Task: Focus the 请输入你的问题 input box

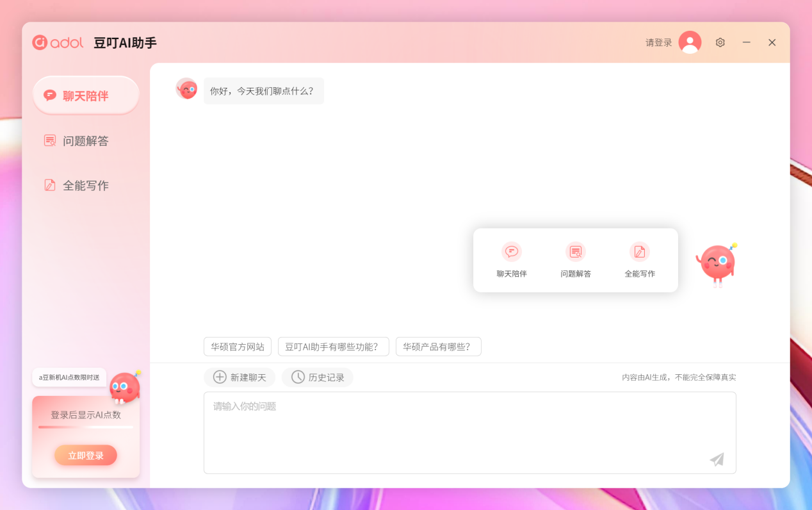Action: [x=470, y=433]
